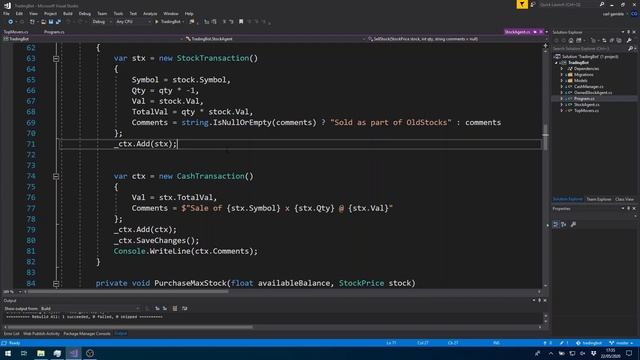Click the Solution Explorer Properties wrench icon

coord(629,40)
